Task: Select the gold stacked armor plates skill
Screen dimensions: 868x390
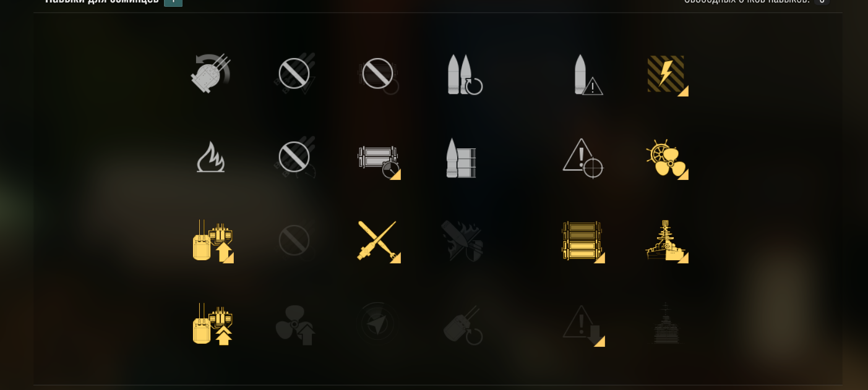Action: click(583, 242)
